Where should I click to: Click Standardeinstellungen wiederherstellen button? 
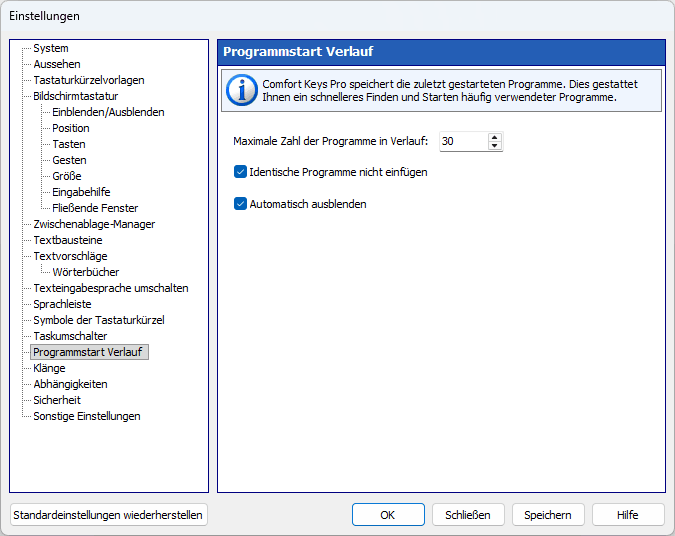pyautogui.click(x=108, y=514)
